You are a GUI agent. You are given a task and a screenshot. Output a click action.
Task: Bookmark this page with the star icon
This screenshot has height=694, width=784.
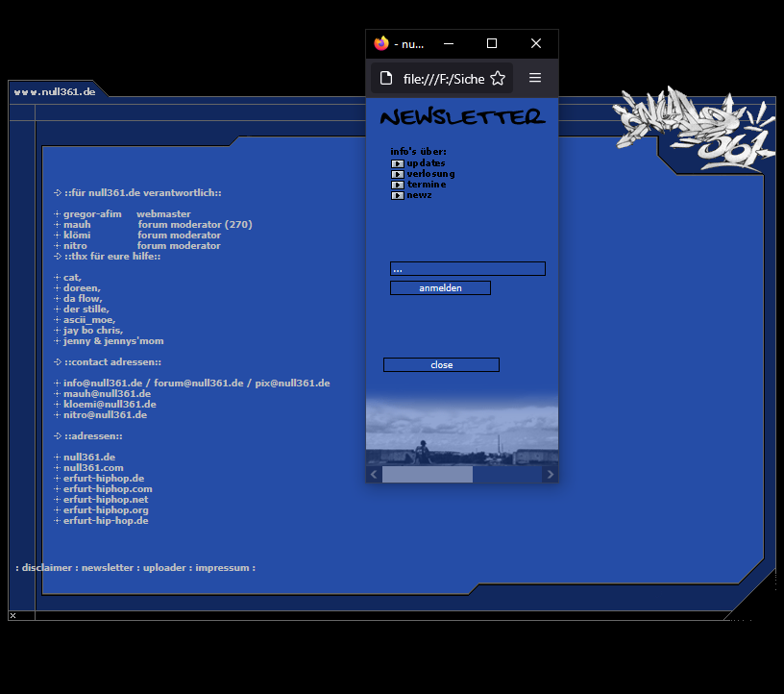click(x=498, y=78)
